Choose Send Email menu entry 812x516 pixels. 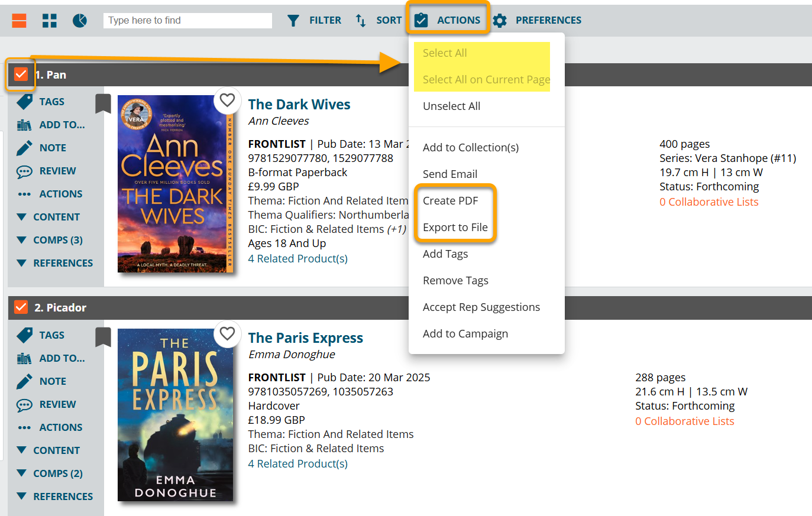[450, 174]
